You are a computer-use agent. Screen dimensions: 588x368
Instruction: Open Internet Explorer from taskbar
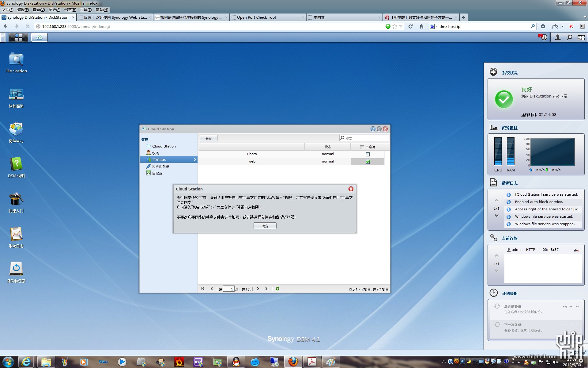[x=26, y=362]
